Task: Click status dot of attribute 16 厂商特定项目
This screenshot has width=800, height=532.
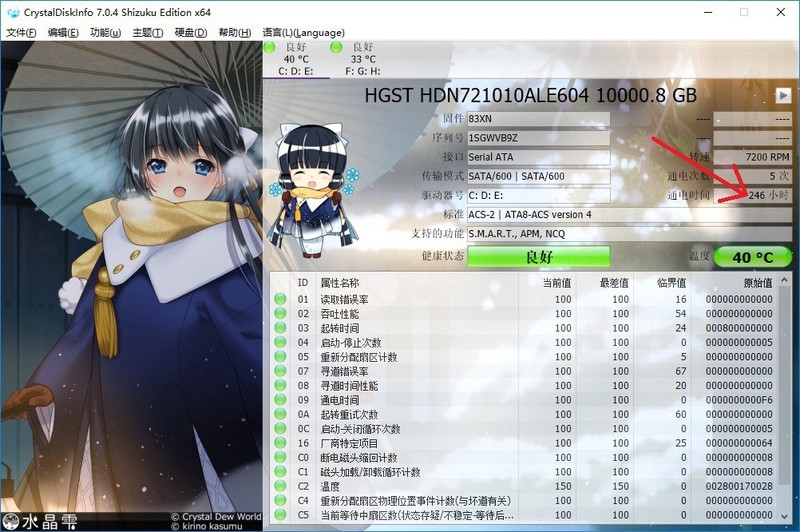Action: (x=280, y=443)
